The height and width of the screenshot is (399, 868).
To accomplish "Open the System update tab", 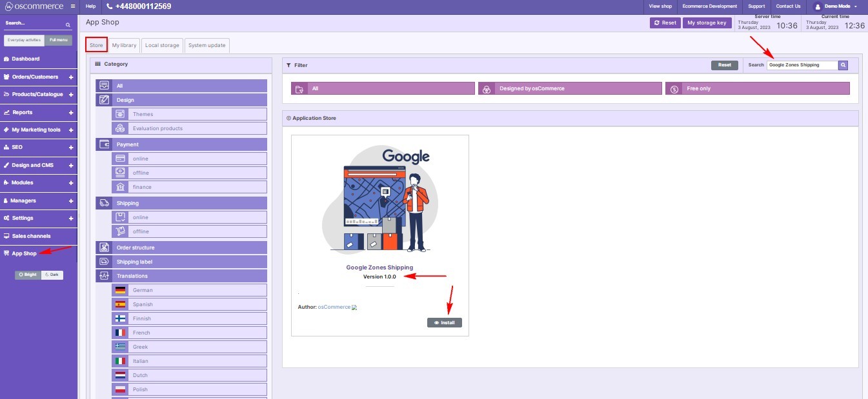I will (x=207, y=45).
